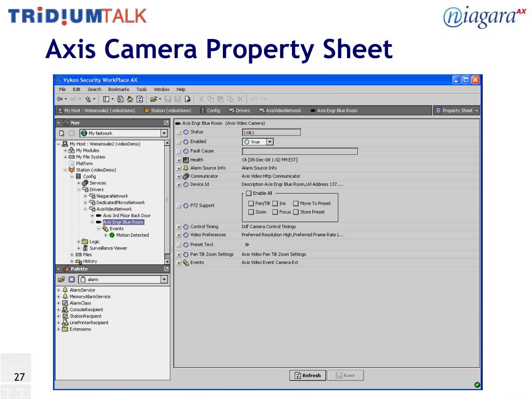Click the Save button
The width and height of the screenshot is (532, 399).
tap(345, 376)
